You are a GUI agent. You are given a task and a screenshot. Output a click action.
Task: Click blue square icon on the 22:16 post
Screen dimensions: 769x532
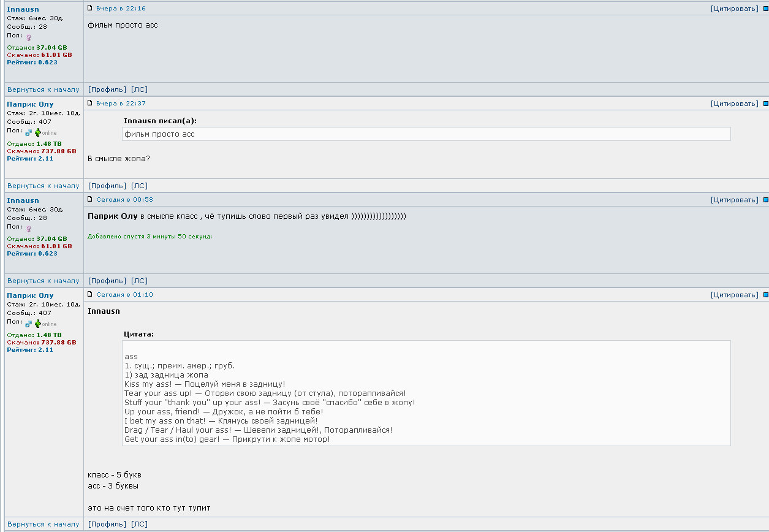click(x=765, y=9)
